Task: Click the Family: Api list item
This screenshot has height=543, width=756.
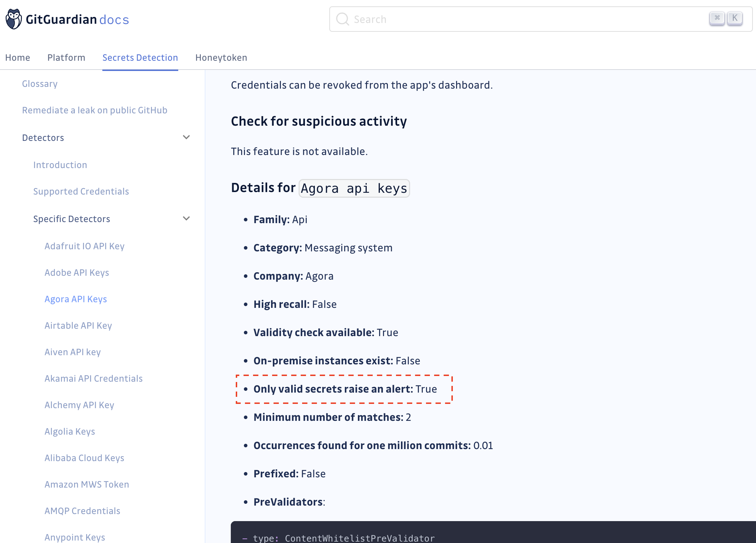Action: 280,220
